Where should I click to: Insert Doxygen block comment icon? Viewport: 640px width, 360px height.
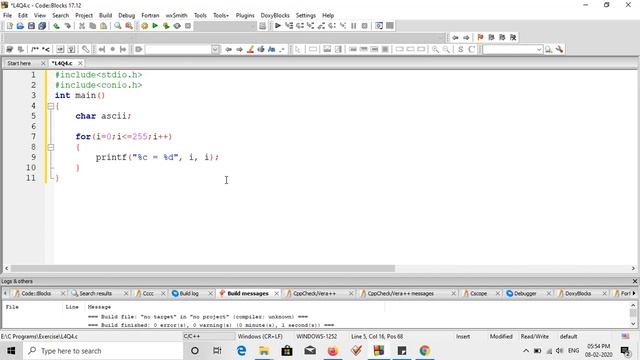click(x=35, y=49)
